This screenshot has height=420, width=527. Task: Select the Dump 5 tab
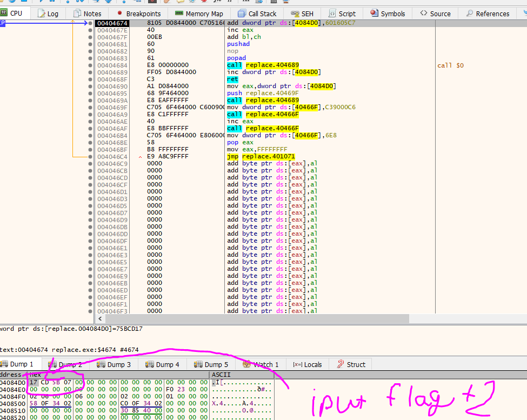tap(211, 364)
